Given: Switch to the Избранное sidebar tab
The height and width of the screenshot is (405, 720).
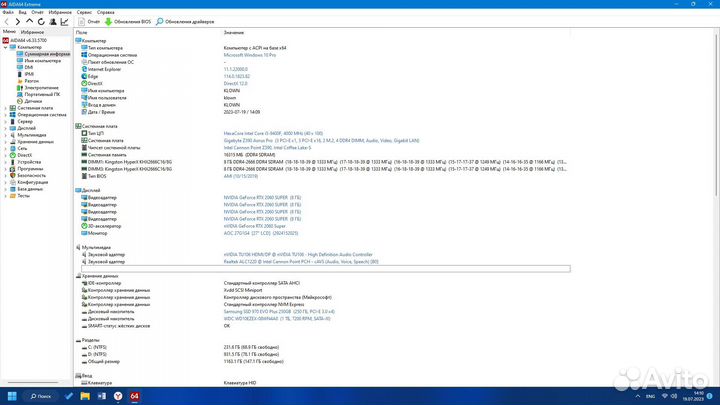Looking at the screenshot, I should (32, 32).
